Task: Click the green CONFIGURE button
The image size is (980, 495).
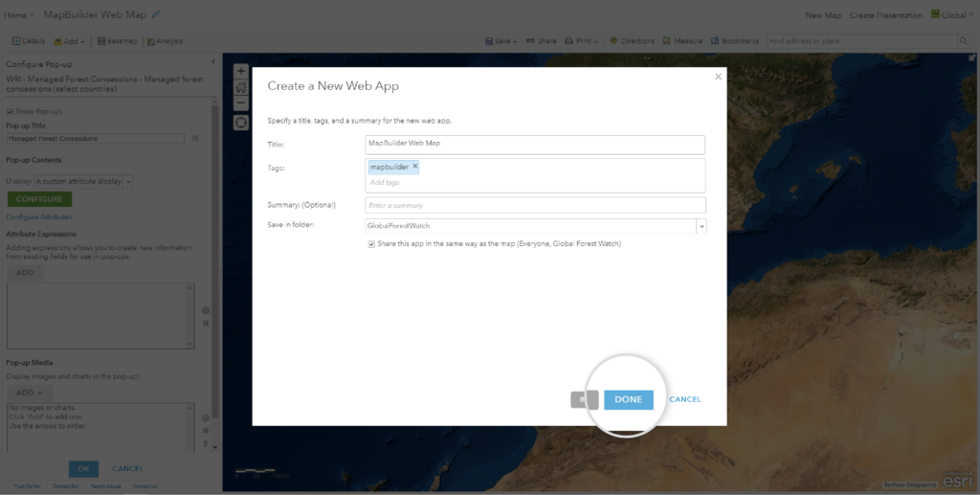Action: pyautogui.click(x=39, y=199)
